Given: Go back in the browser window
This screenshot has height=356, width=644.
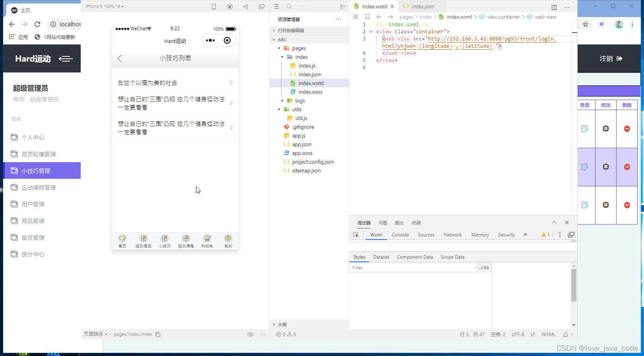Looking at the screenshot, I should point(12,24).
